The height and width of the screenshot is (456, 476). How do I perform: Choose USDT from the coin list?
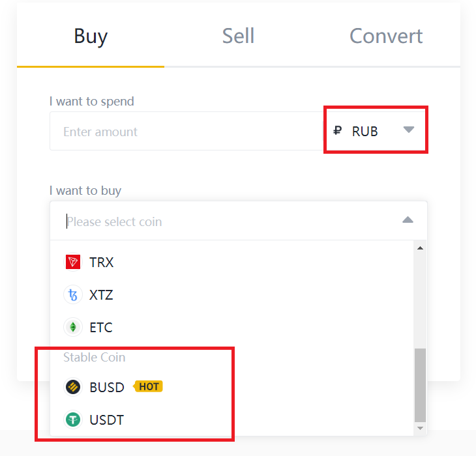(232, 420)
